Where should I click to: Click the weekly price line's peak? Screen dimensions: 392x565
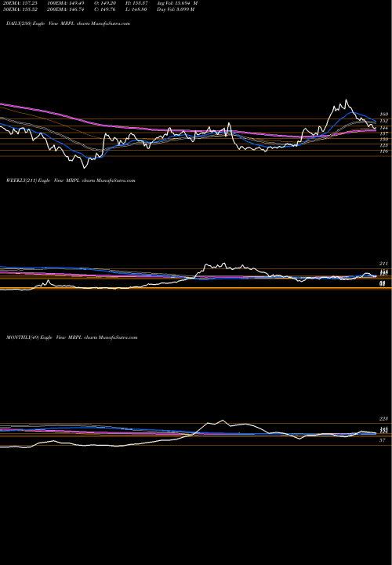(x=224, y=264)
